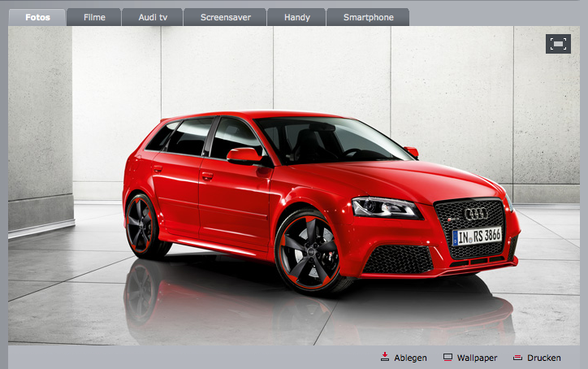Click the monitor icon beside Wallpaper

[447, 358]
